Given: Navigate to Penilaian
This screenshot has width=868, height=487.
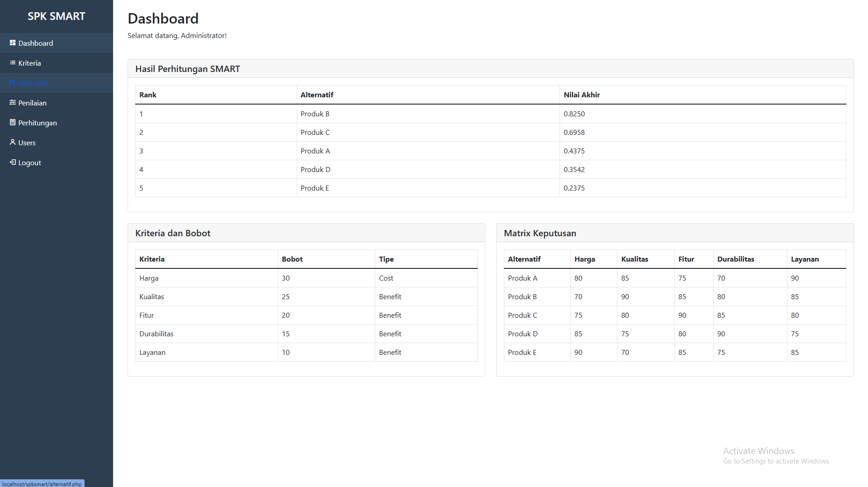Looking at the screenshot, I should click(57, 103).
